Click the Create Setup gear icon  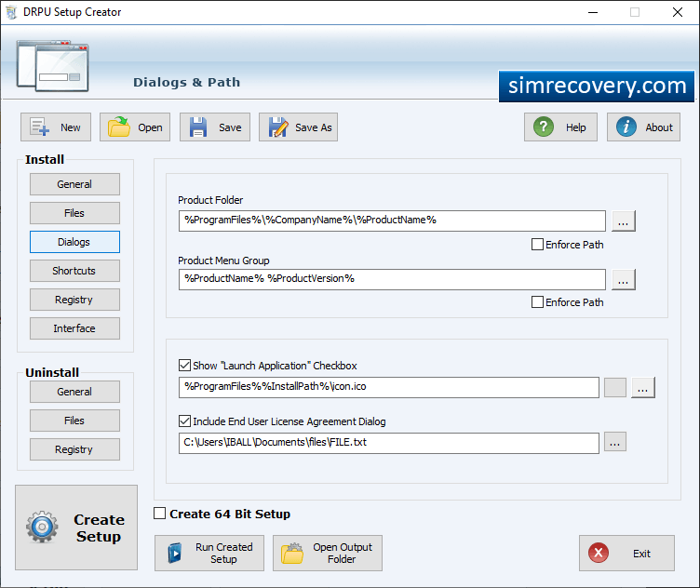42,527
